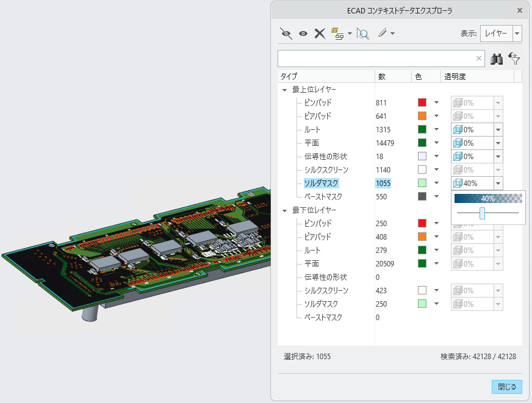The height and width of the screenshot is (403, 532).
Task: Select top-layer 伝導性の形状 row
Action: [x=326, y=156]
